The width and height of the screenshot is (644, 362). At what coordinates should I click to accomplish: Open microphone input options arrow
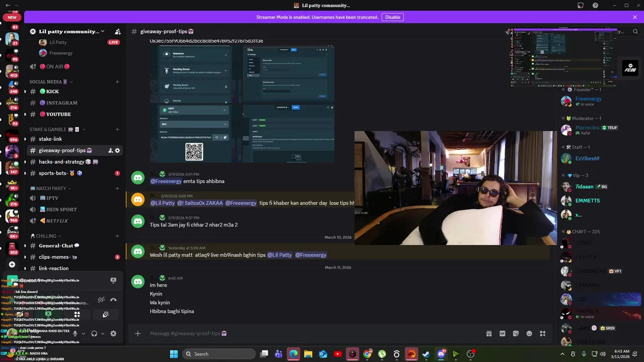(84, 333)
